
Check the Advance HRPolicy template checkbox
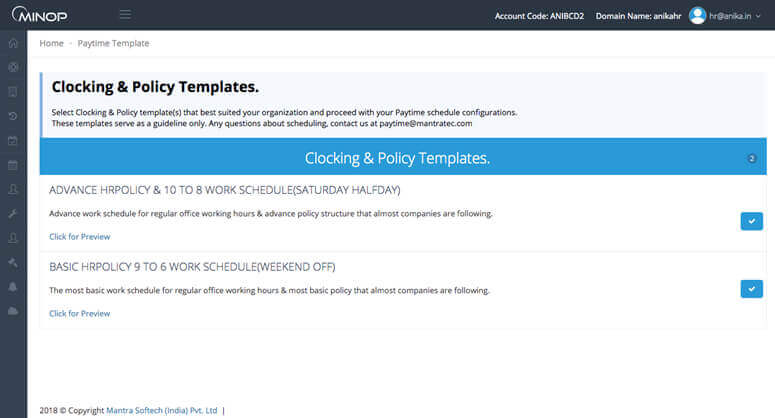pyautogui.click(x=751, y=221)
